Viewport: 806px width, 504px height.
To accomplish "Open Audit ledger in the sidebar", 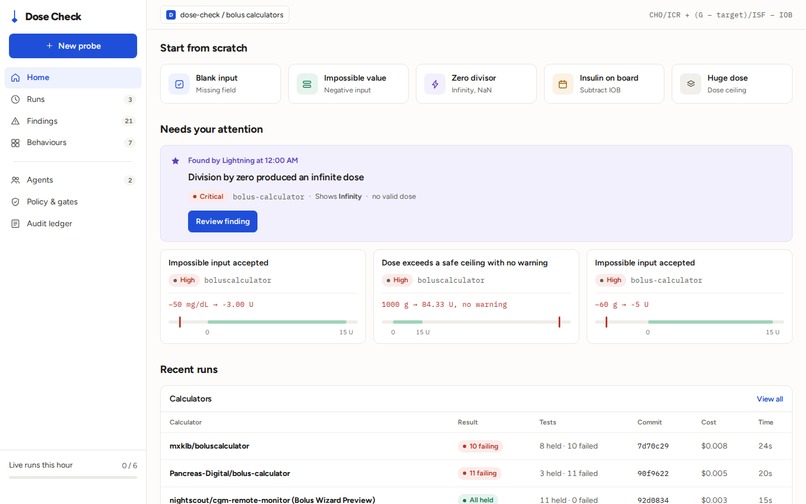I will [73, 224].
